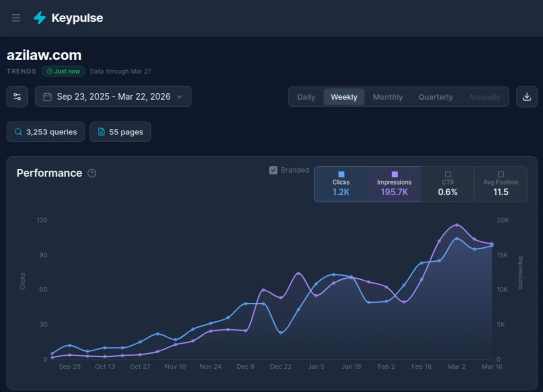
Task: Click the purple Impressions legend square
Action: 394,174
